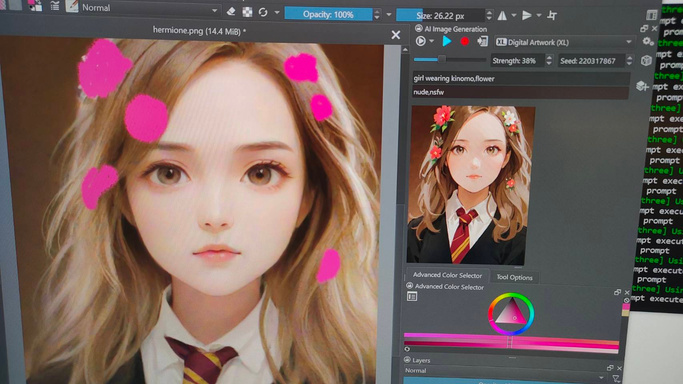683x384 pixels.
Task: Close the hermione.png document tab
Action: coord(396,35)
